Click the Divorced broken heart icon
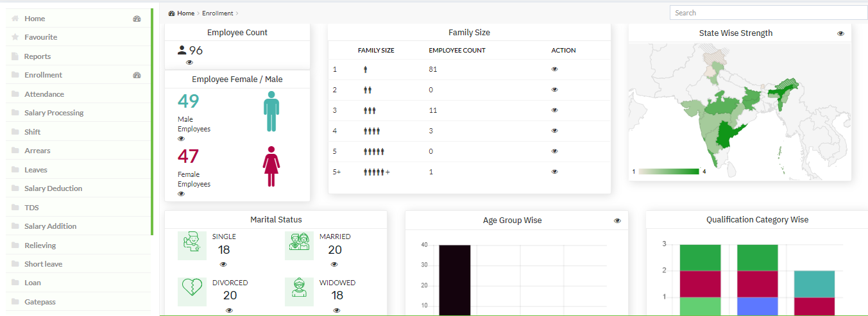Image resolution: width=868 pixels, height=316 pixels. pos(192,292)
